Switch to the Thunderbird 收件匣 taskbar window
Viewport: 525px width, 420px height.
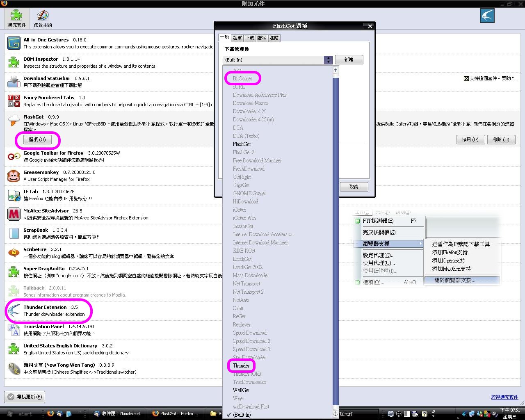point(118,413)
